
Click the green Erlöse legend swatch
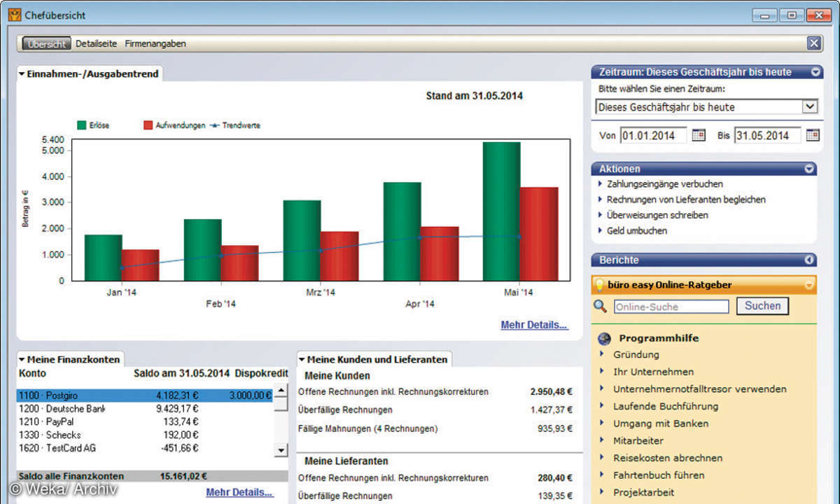pos(81,125)
